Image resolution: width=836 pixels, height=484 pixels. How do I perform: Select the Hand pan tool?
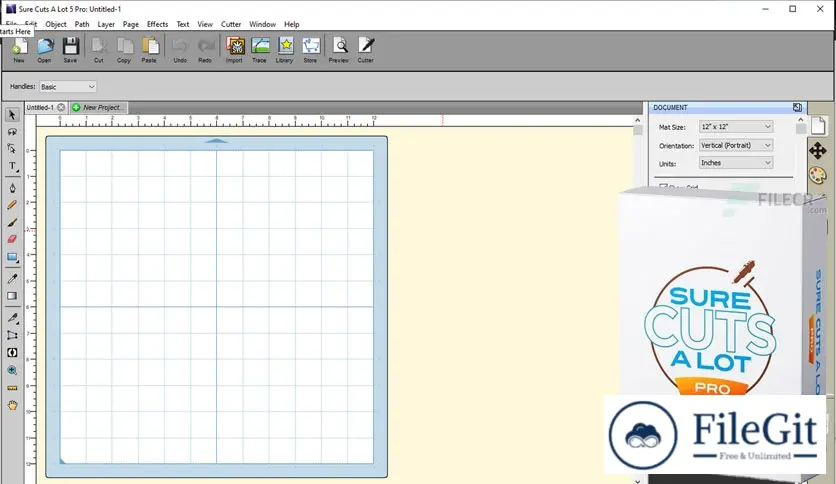click(12, 406)
